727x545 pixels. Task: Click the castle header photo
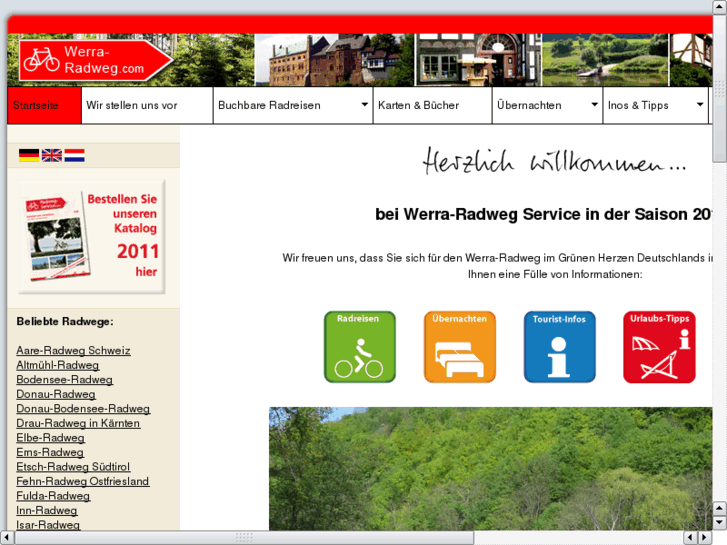tap(334, 60)
